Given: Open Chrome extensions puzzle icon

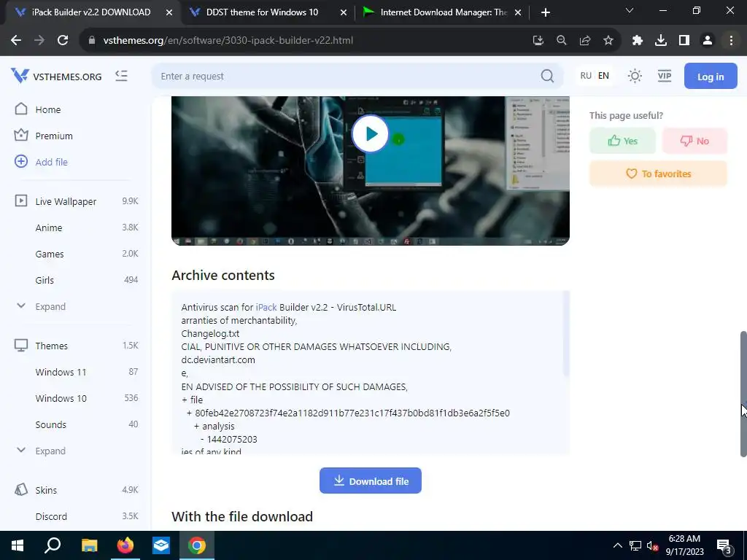Looking at the screenshot, I should point(638,41).
